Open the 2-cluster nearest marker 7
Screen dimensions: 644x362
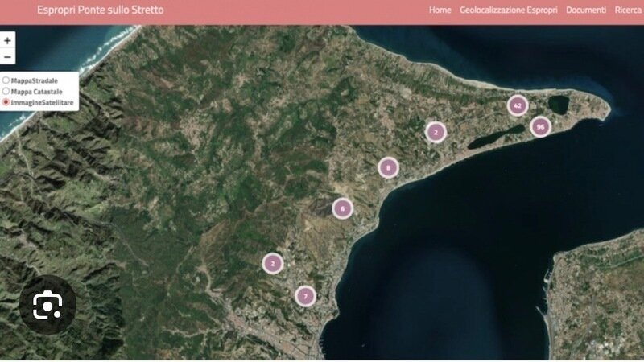[x=273, y=263]
